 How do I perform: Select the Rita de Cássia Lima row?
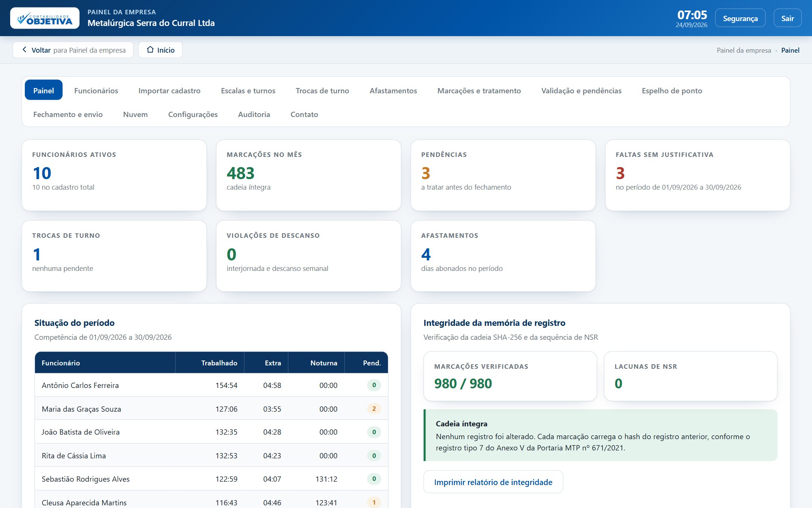211,455
